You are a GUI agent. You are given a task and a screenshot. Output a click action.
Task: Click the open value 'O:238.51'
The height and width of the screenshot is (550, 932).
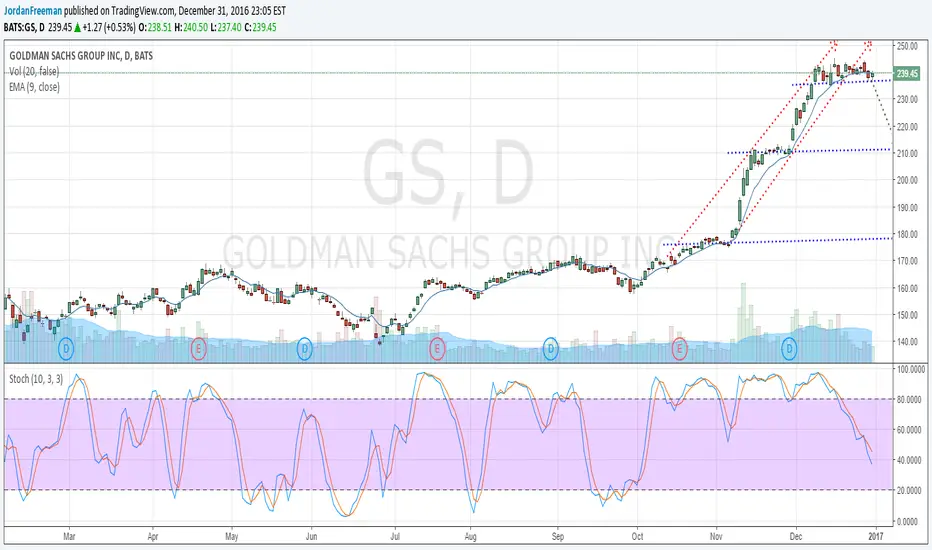coord(155,27)
